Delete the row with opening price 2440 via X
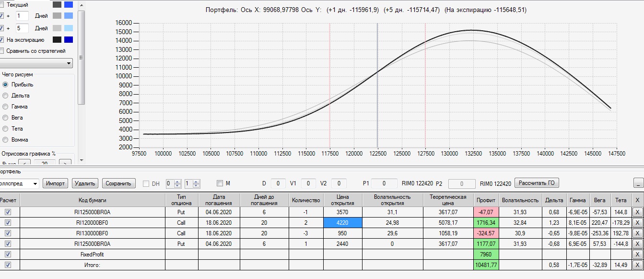The image size is (644, 279). click(x=637, y=244)
